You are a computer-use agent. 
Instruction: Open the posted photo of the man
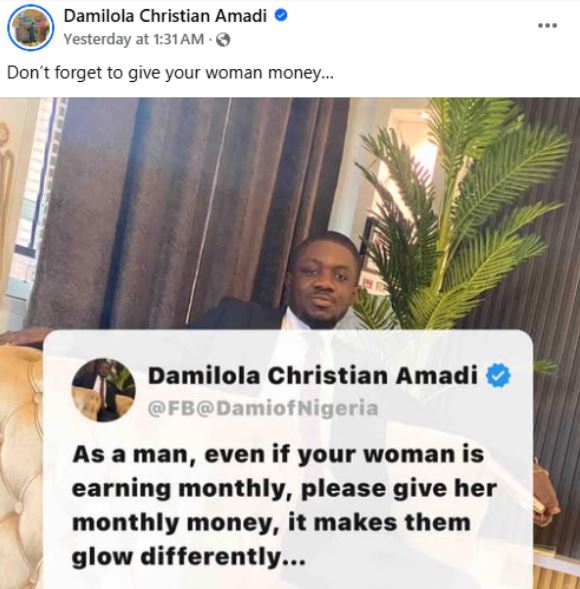(x=290, y=343)
